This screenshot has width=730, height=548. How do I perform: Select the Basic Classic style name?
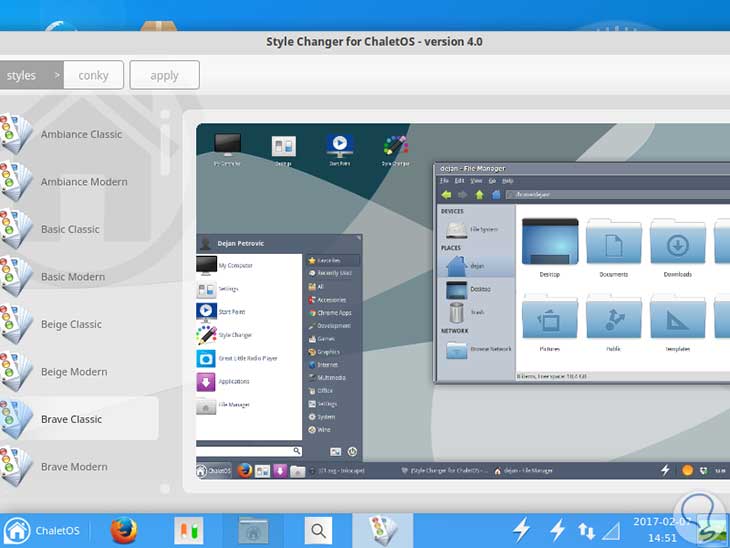(x=70, y=230)
